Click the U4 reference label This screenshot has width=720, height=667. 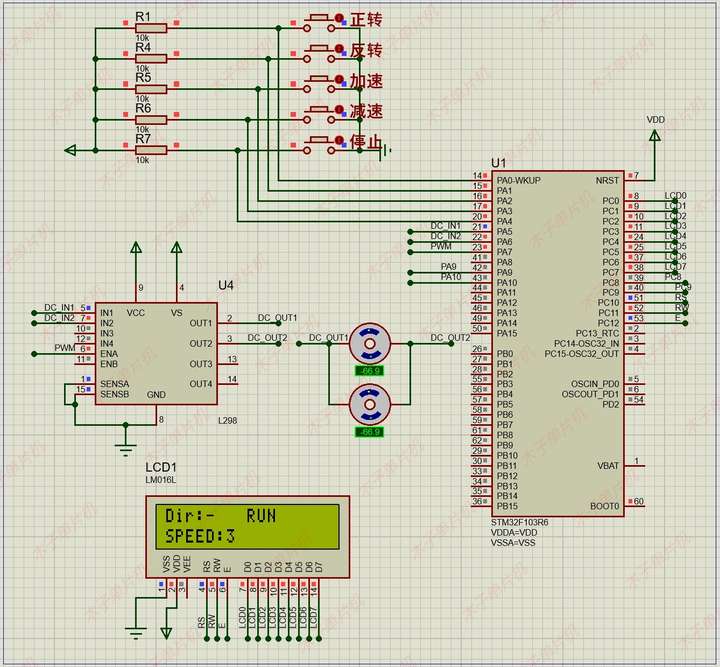tap(225, 286)
